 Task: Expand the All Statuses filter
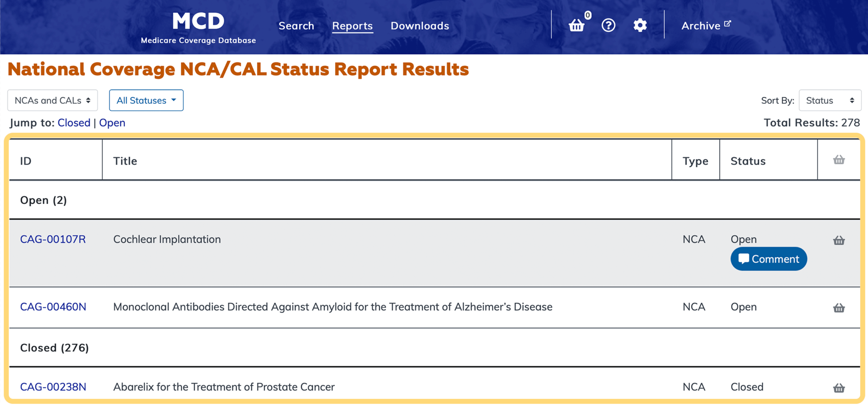point(146,100)
